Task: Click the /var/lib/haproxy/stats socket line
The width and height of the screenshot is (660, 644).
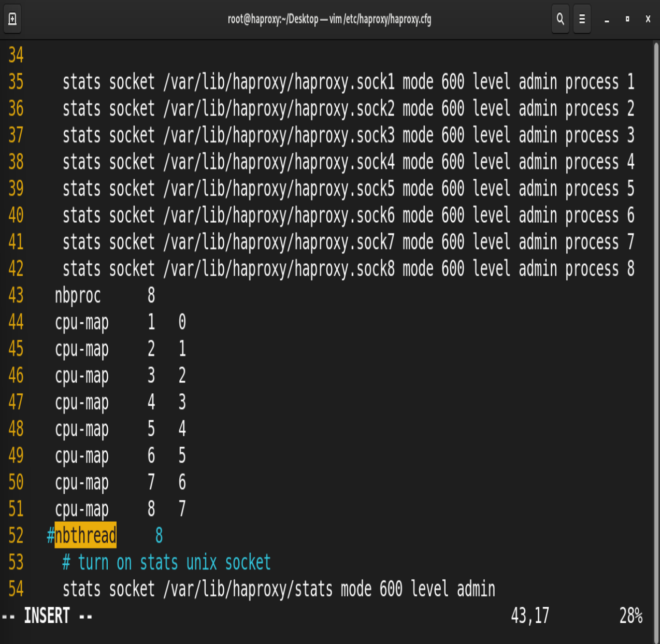Action: (279, 590)
